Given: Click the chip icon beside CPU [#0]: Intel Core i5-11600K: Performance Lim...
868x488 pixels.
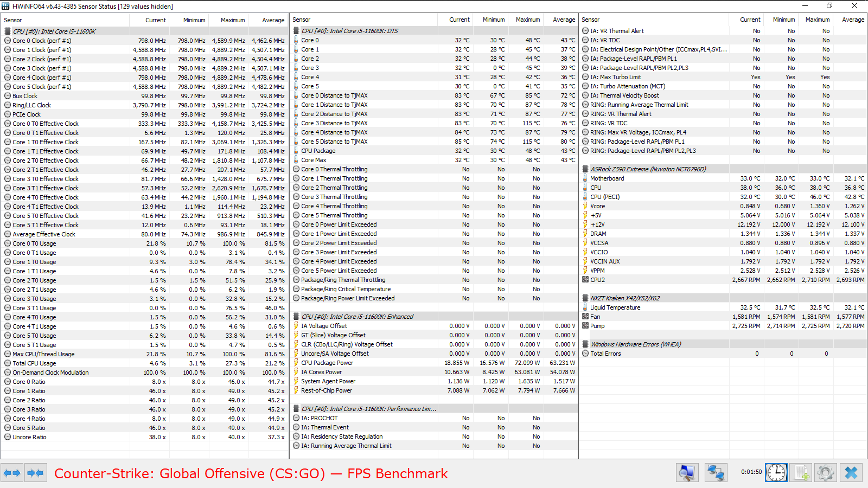Looking at the screenshot, I should 296,409.
